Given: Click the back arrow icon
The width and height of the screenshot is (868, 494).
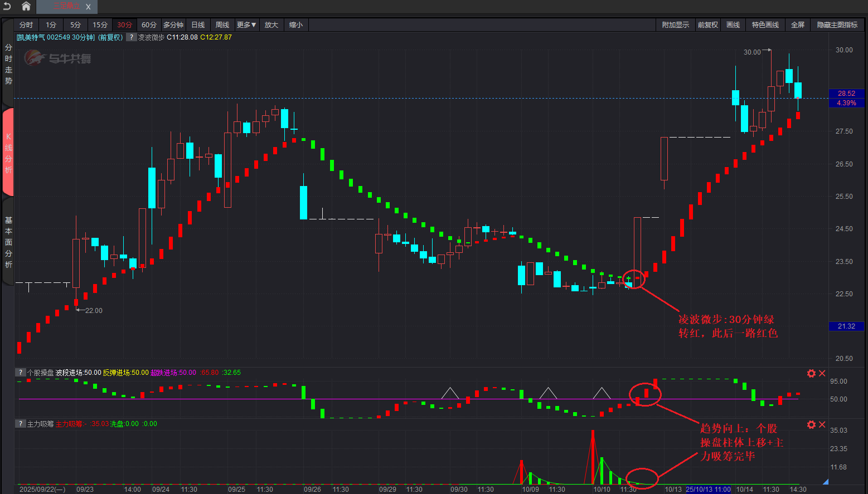Looking at the screenshot, I should coord(7,6).
